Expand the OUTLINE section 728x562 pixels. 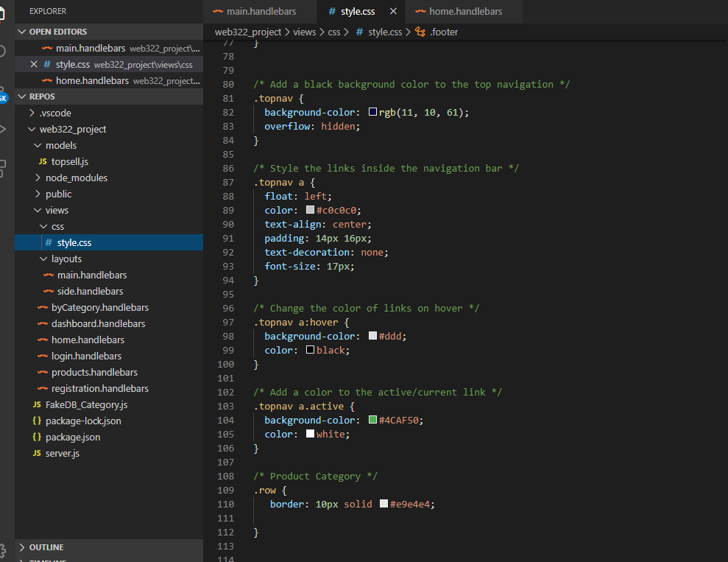(x=21, y=547)
